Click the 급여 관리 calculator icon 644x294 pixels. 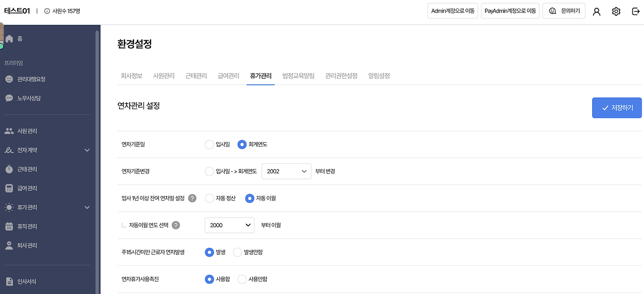coord(9,188)
